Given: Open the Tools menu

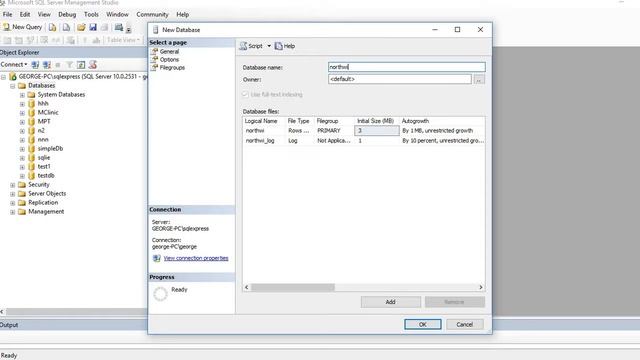Looking at the screenshot, I should (91, 14).
